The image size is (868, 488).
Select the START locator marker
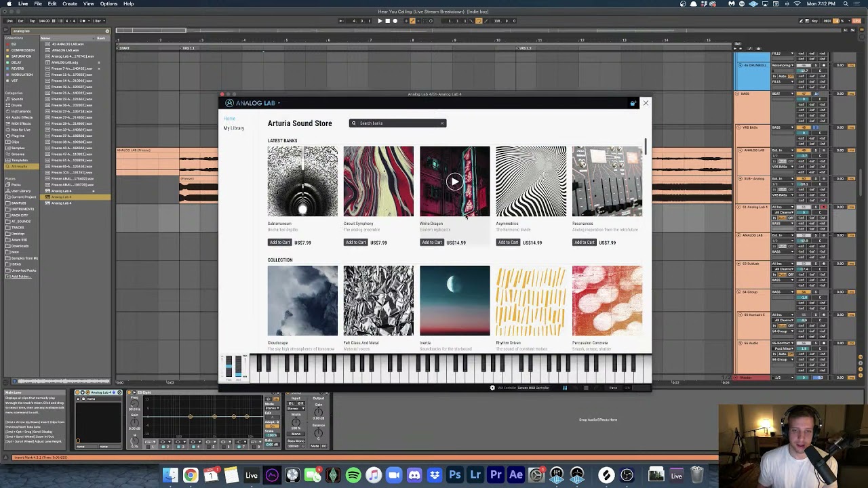(123, 48)
